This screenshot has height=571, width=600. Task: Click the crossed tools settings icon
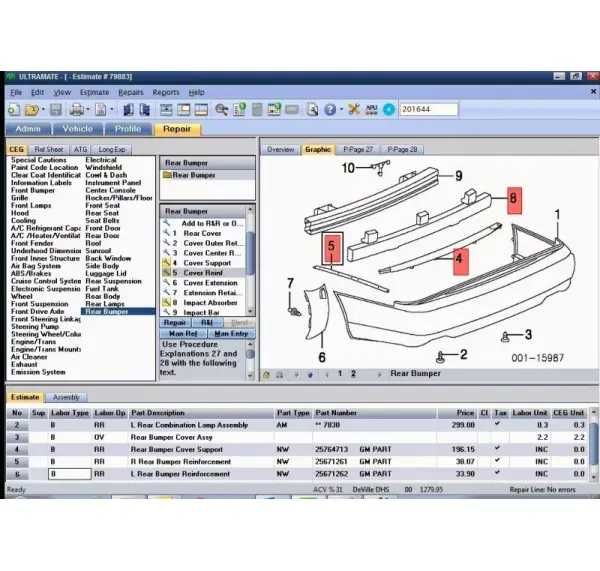[x=354, y=109]
